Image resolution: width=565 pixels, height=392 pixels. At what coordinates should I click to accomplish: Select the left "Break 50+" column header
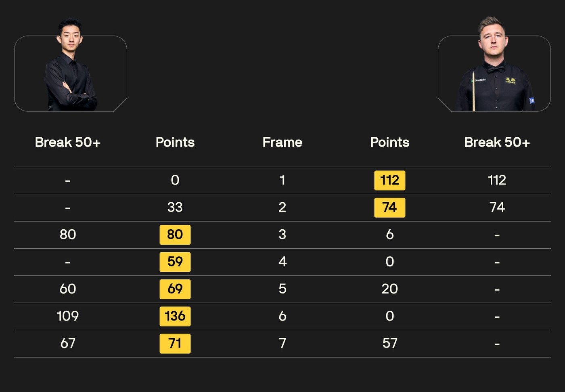(x=67, y=142)
